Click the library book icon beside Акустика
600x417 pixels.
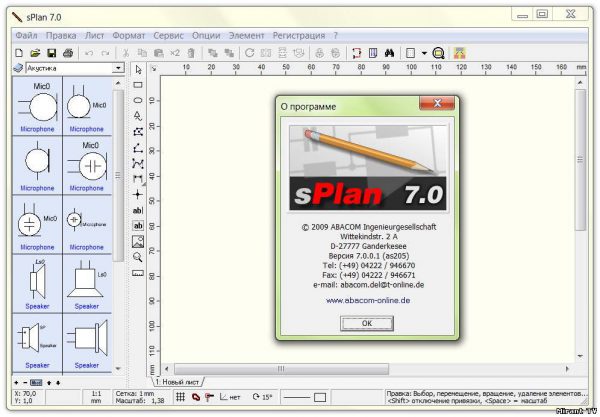[x=18, y=68]
